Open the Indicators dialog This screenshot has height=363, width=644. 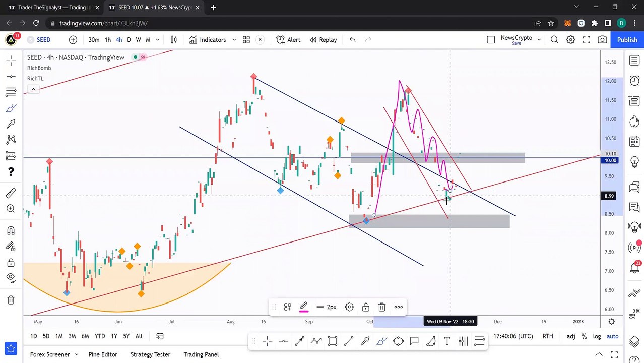pos(208,40)
